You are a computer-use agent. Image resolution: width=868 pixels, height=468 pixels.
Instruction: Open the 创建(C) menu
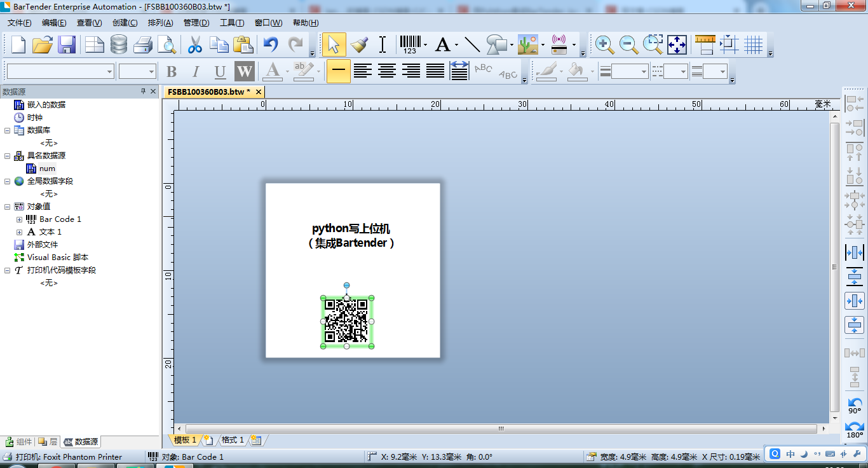pos(125,22)
